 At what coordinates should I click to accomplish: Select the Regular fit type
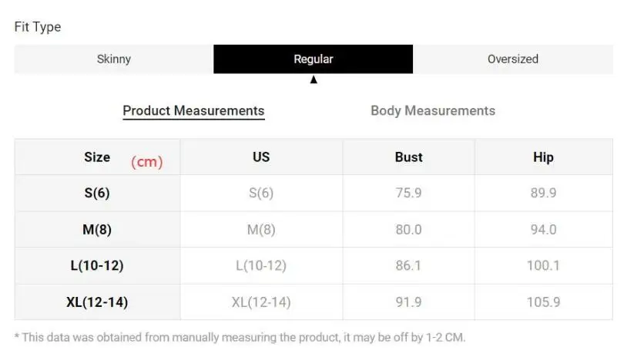point(313,59)
